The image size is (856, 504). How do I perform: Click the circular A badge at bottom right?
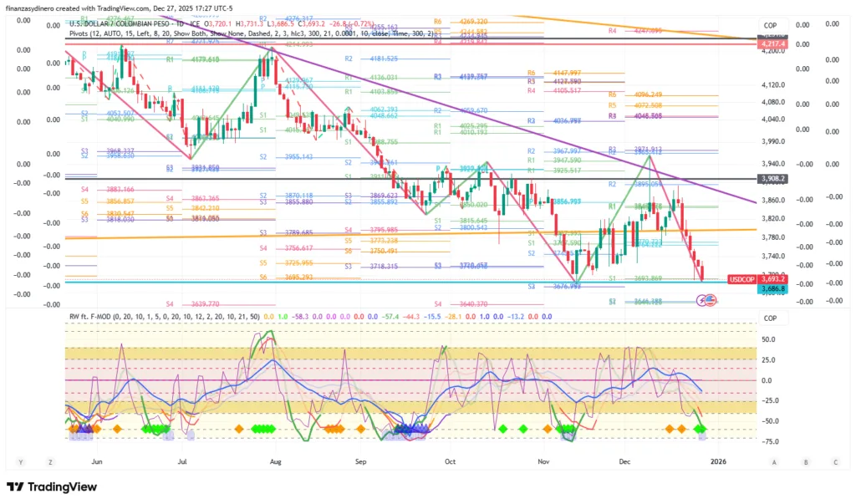(x=774, y=461)
